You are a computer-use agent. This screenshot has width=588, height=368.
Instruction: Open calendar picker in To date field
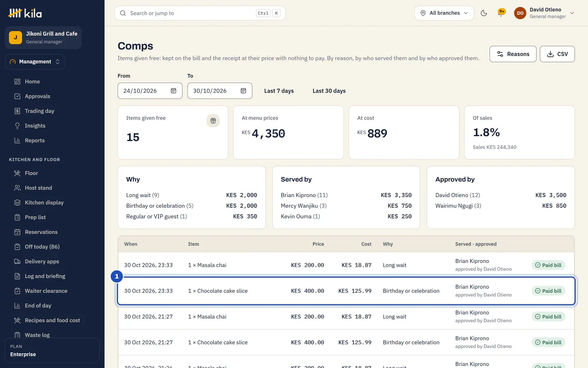click(x=243, y=91)
